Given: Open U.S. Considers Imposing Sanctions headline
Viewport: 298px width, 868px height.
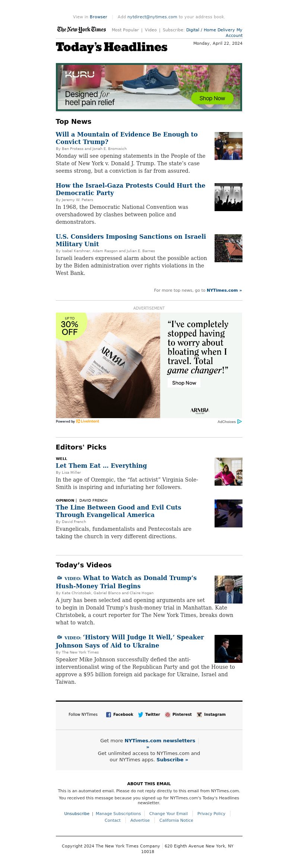Looking at the screenshot, I should [131, 240].
